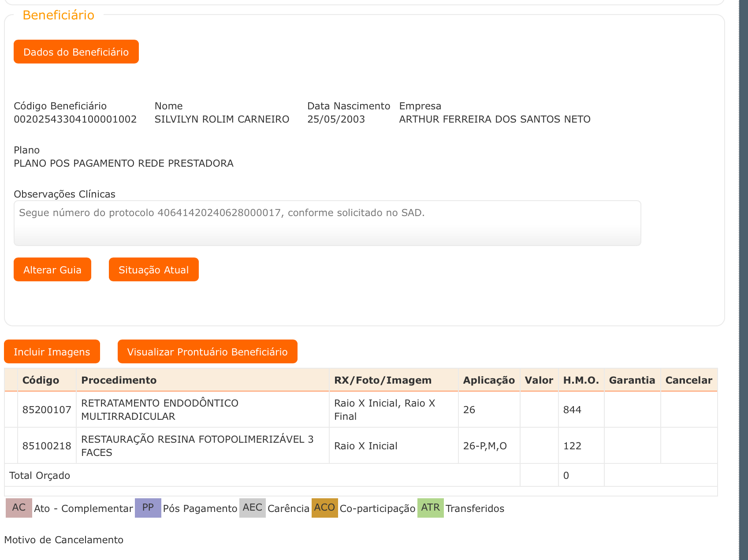Open Visualizar Prontuário Beneficiário
The image size is (748, 560).
tap(207, 352)
